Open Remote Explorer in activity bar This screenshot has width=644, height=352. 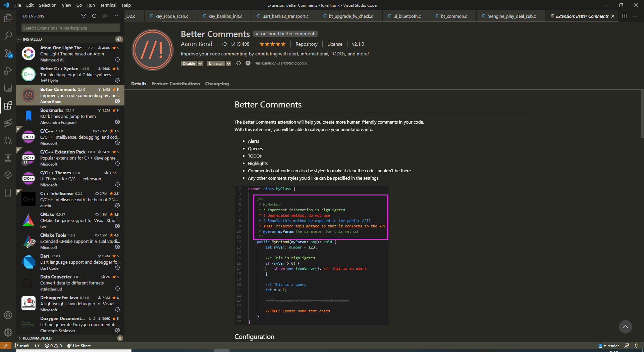8,88
